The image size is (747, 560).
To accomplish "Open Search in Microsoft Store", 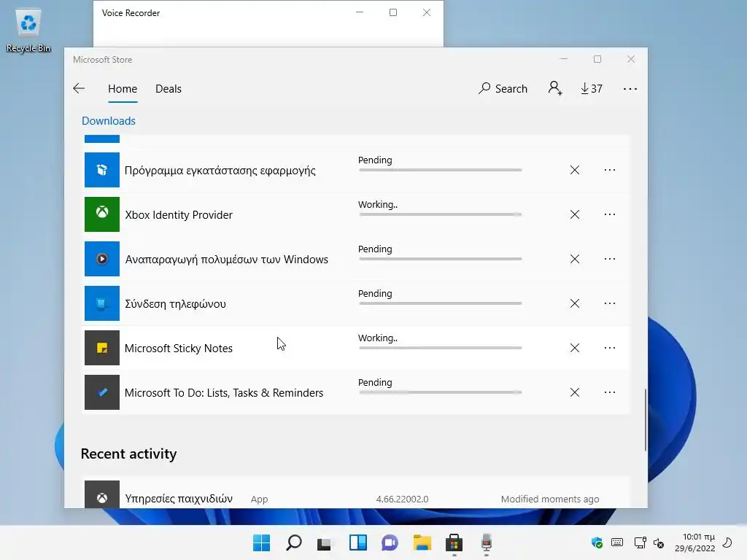I will tap(503, 88).
